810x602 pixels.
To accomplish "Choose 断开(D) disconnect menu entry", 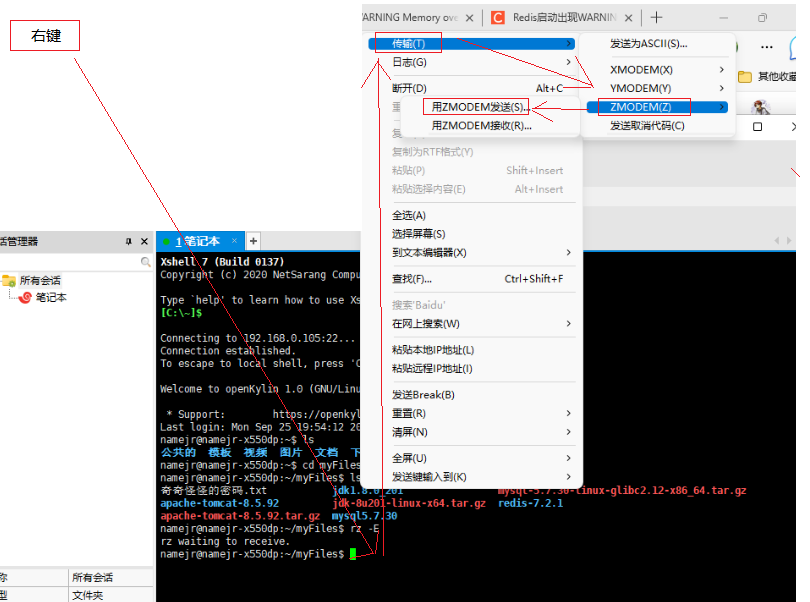I will tap(471, 88).
